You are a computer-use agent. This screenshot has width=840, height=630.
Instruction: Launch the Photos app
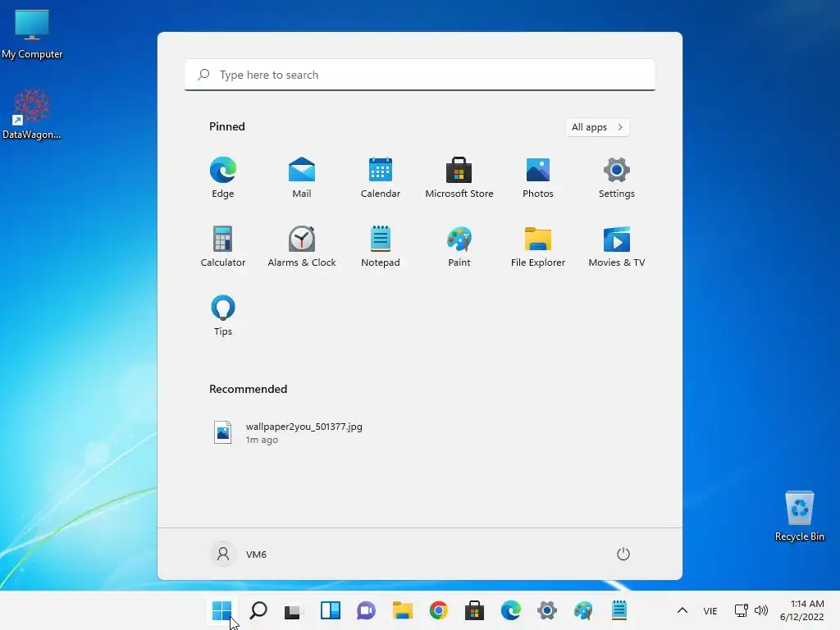coord(538,177)
